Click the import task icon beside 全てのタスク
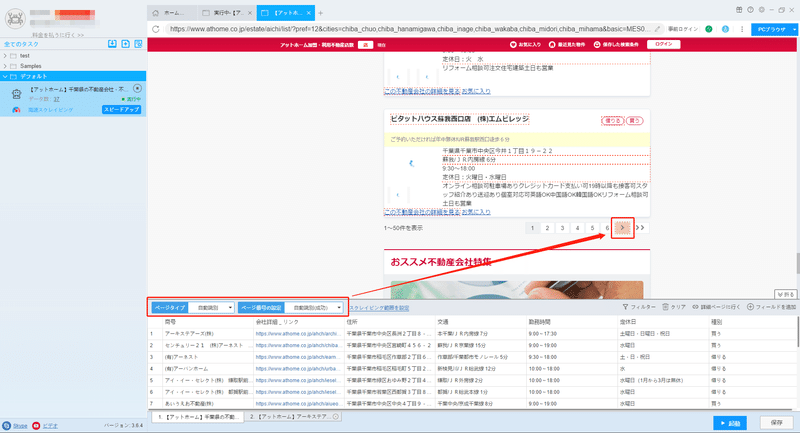Image resolution: width=800 pixels, height=433 pixels. coord(112,44)
